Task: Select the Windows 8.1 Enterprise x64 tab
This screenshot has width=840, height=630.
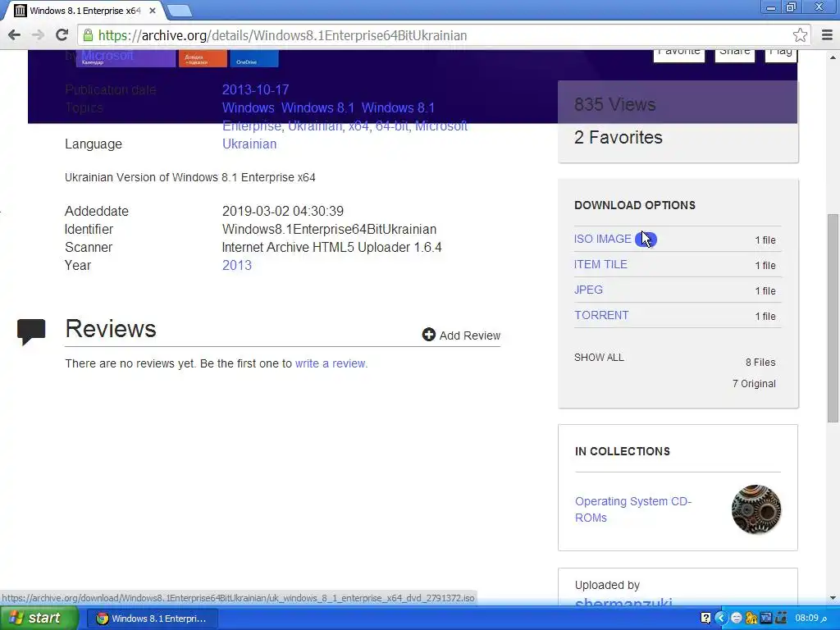Action: point(84,10)
